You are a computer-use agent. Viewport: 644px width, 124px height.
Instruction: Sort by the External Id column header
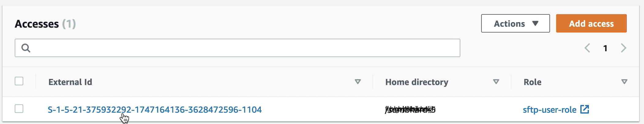[70, 82]
